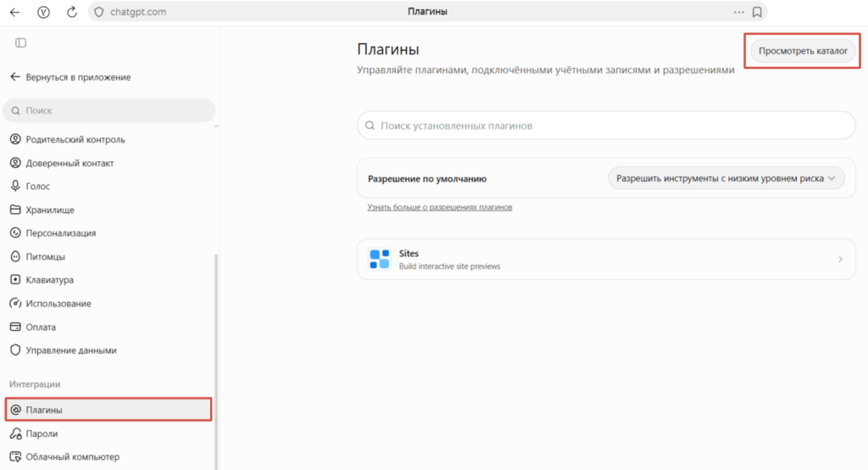Reload the page
The height and width of the screenshot is (470, 868).
click(x=72, y=12)
